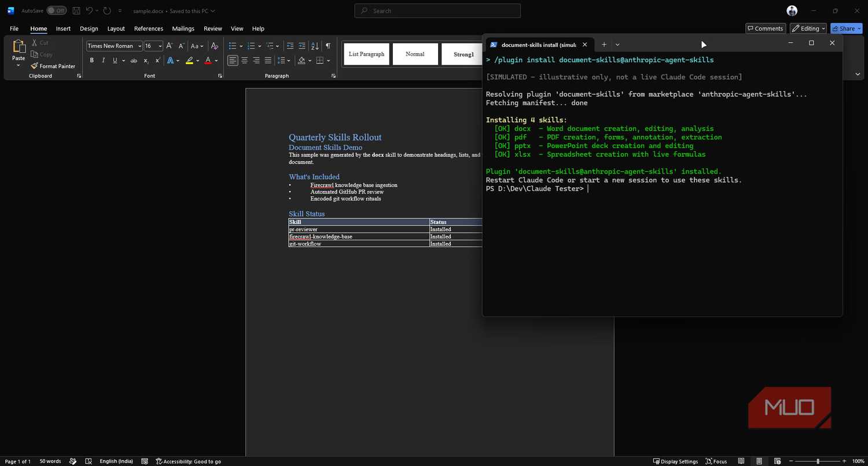Increase paragraph indent

(x=302, y=46)
